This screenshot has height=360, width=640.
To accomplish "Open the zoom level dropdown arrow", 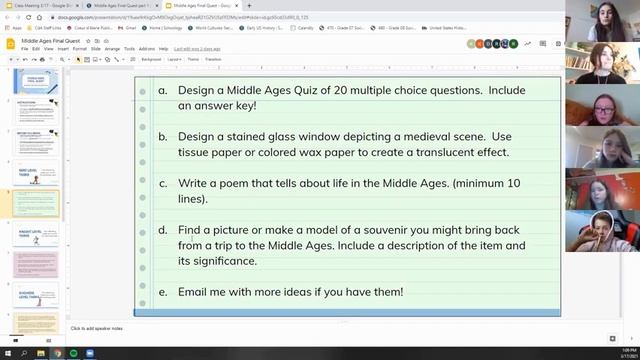I will coord(69,60).
